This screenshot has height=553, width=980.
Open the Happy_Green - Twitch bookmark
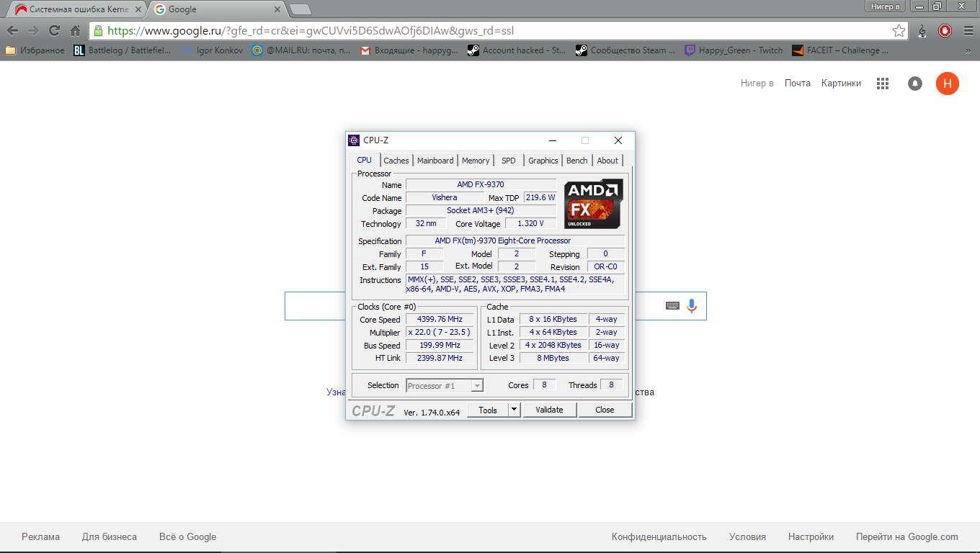point(733,50)
